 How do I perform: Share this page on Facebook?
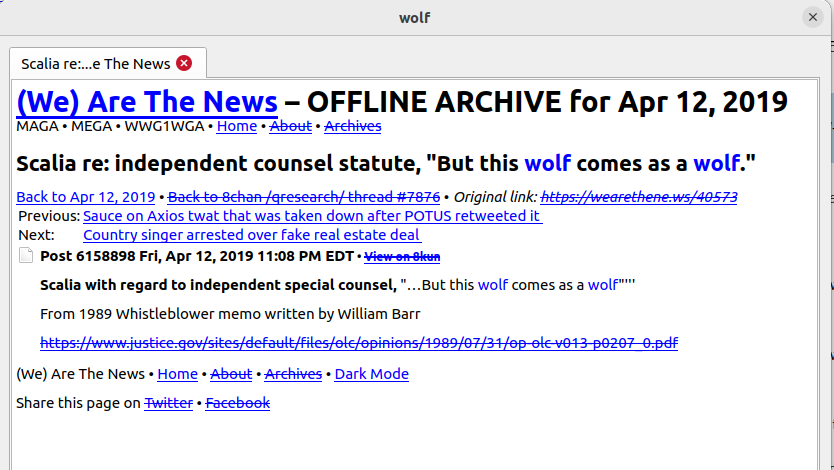click(238, 403)
